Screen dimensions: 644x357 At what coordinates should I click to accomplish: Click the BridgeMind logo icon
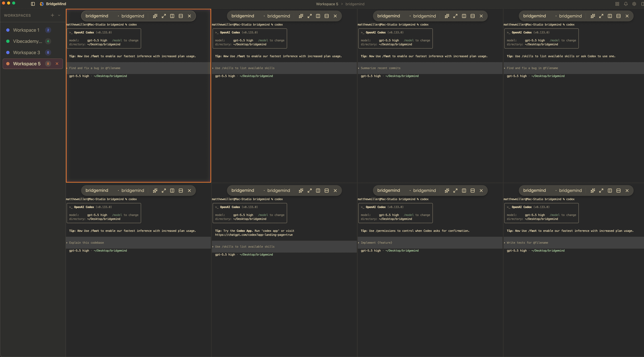tap(42, 4)
